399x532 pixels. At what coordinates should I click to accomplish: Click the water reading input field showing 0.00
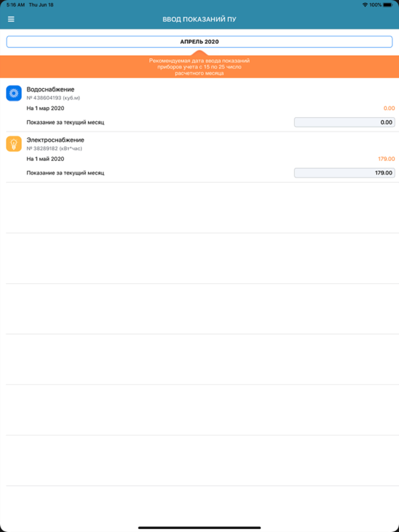pos(344,122)
